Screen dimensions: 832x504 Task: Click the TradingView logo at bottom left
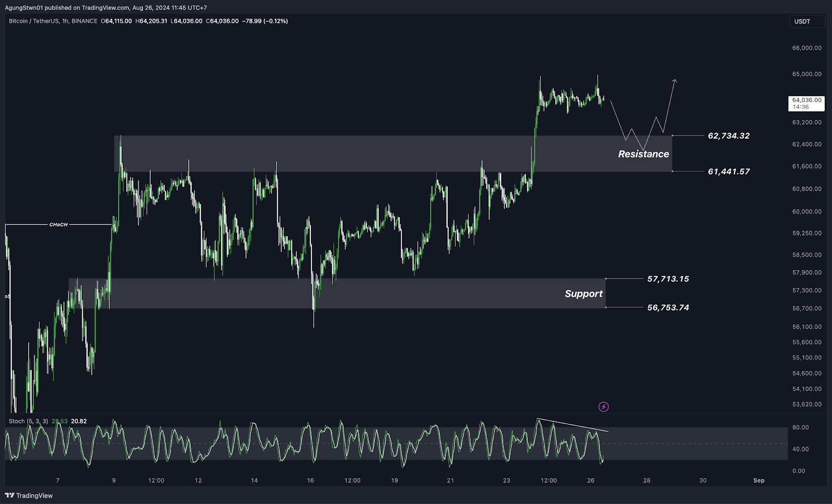pos(29,496)
